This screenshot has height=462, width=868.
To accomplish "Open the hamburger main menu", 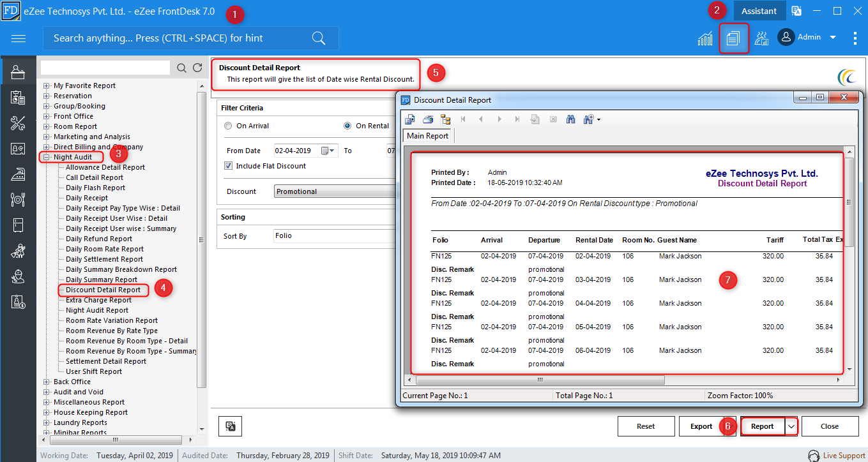I will 19,38.
